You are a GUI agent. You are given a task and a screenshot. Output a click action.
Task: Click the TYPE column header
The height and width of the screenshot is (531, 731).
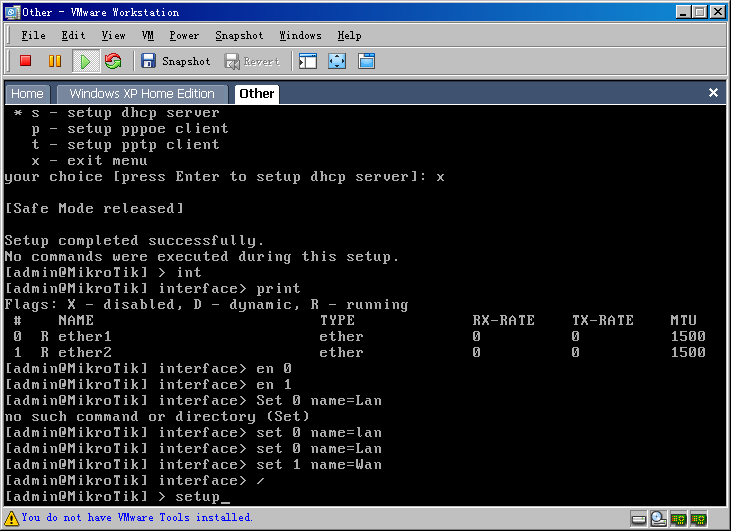tap(338, 320)
